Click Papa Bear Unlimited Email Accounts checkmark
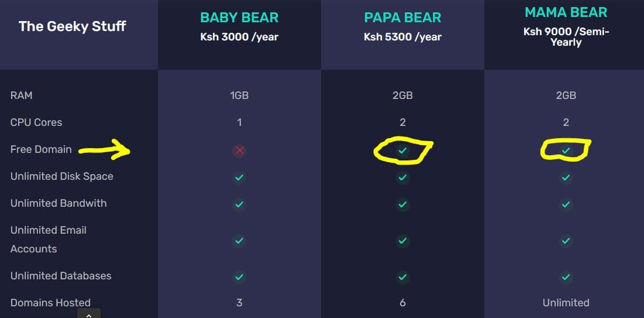 click(x=402, y=240)
